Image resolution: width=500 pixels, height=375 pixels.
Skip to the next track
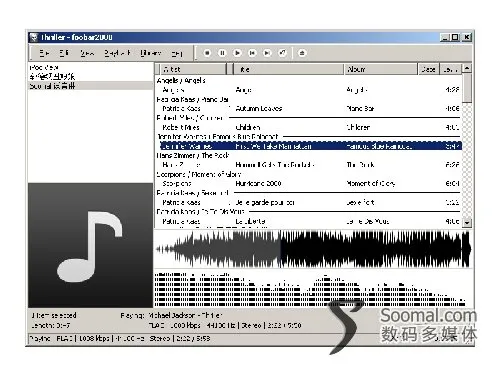(x=267, y=53)
